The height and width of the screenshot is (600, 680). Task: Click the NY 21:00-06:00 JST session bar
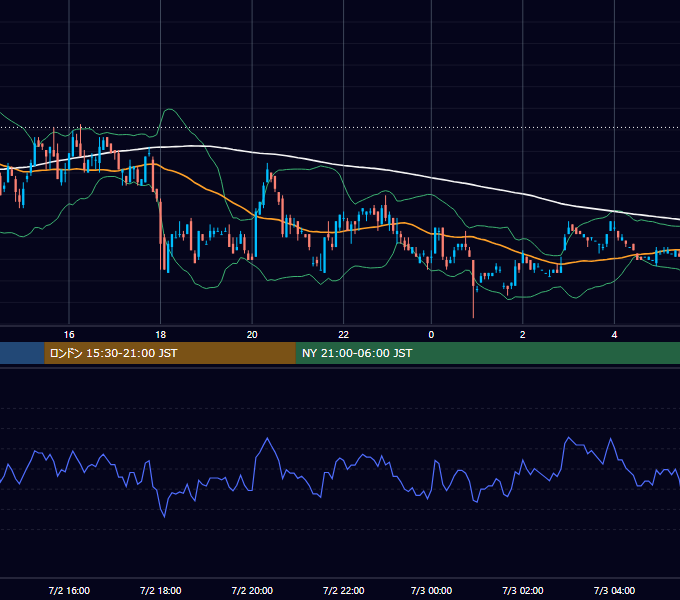tap(488, 353)
